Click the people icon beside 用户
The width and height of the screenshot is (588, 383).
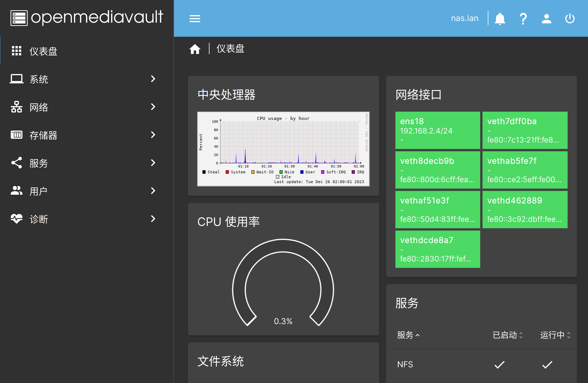(x=17, y=191)
